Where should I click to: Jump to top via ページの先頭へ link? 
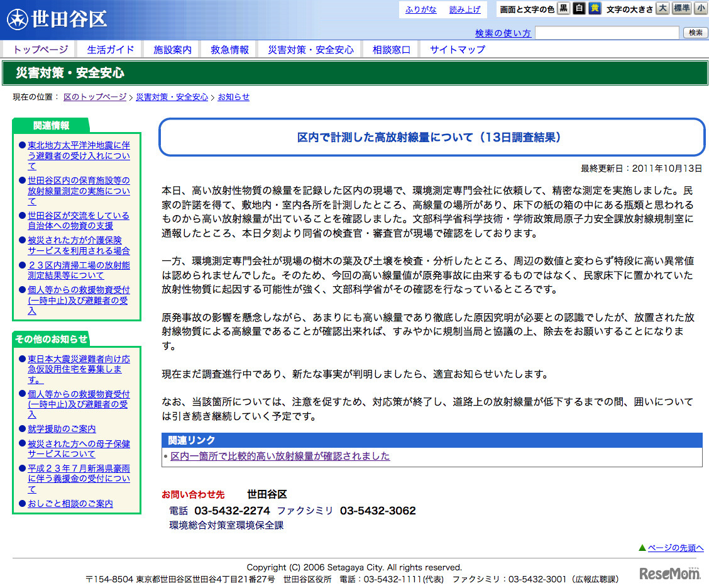coord(675,548)
